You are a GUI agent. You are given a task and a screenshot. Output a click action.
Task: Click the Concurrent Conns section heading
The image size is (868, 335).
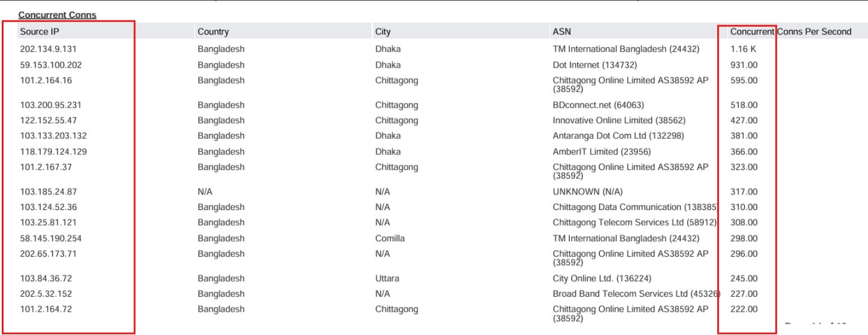[x=57, y=15]
